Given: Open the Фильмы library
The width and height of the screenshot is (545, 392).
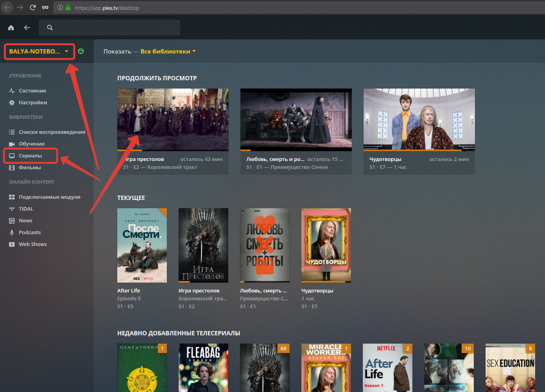Looking at the screenshot, I should click(x=30, y=168).
